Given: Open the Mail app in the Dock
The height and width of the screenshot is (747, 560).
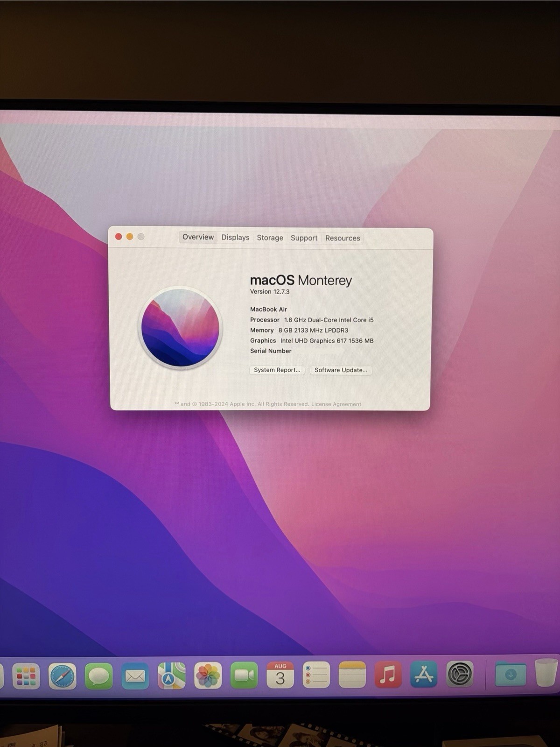Looking at the screenshot, I should click(x=135, y=676).
